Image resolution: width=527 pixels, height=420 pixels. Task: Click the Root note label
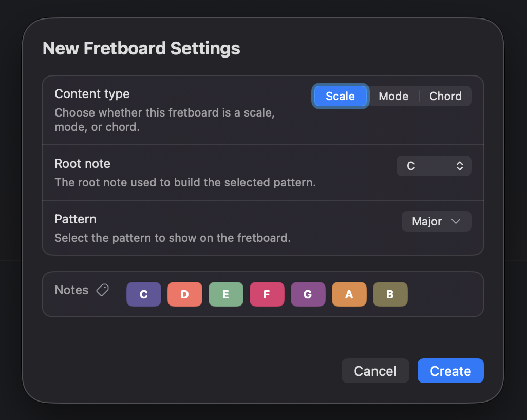coord(82,164)
